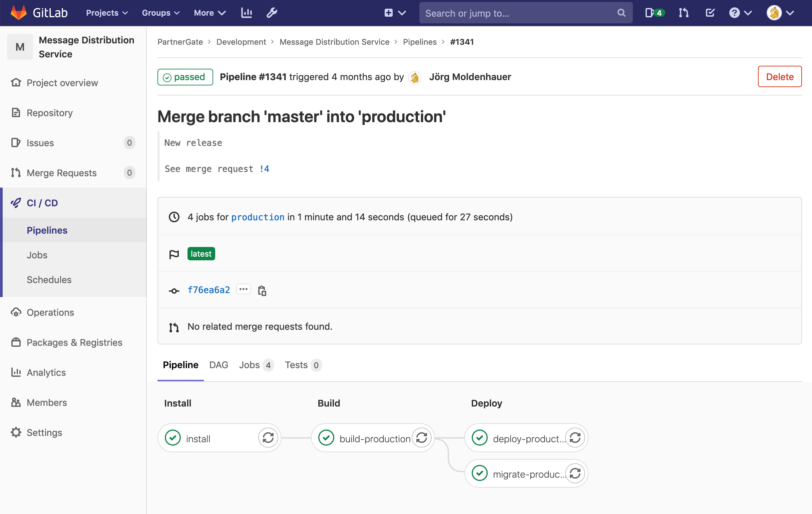Open Packages & Registries in the sidebar

pyautogui.click(x=74, y=342)
